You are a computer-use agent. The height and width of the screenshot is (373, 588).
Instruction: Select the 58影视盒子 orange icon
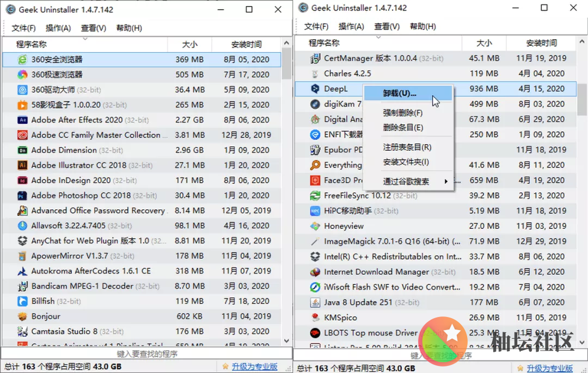22,105
